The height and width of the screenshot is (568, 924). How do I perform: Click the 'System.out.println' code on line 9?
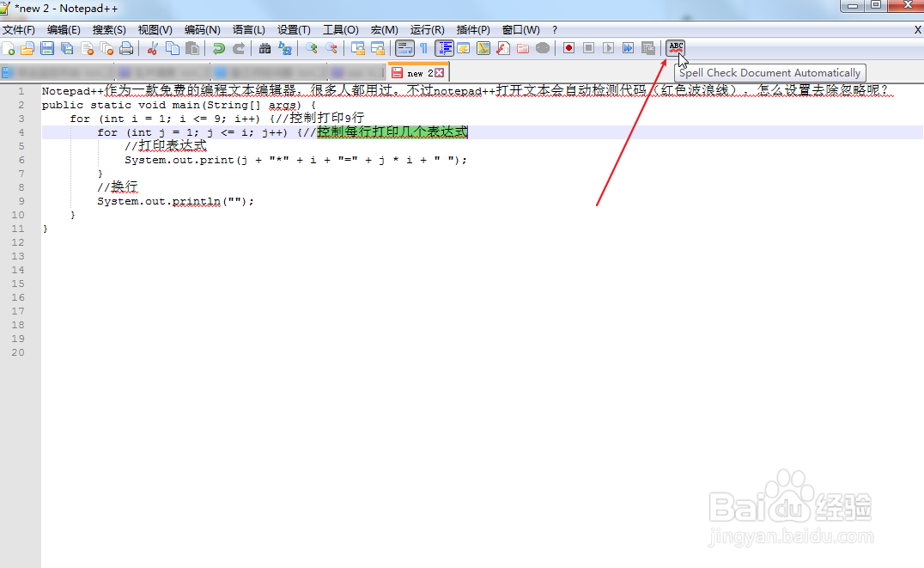(159, 201)
